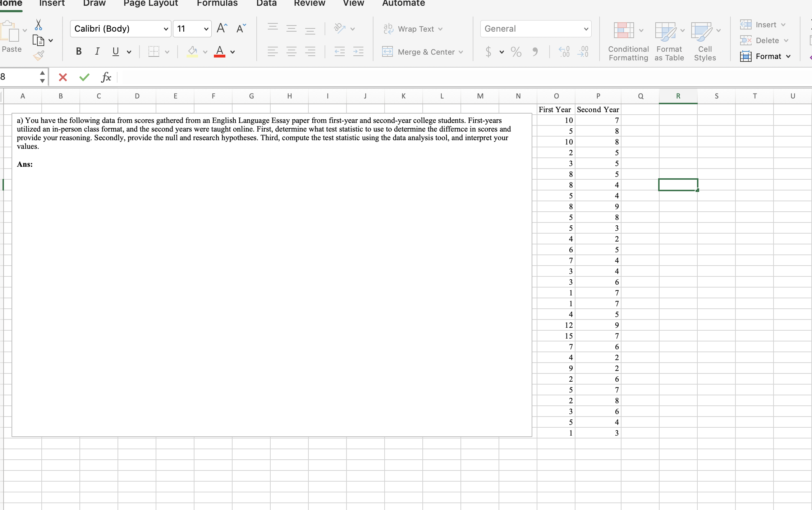
Task: Expand the Merge & Center options arrow
Action: coord(461,52)
